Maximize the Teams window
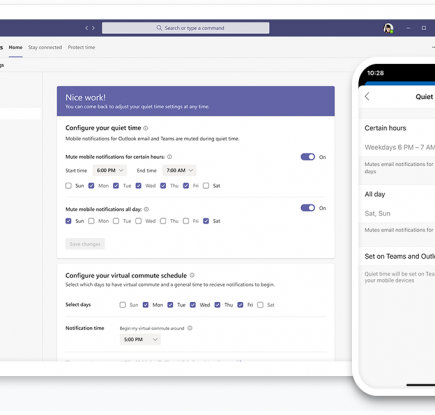This screenshot has height=415, width=435. (x=424, y=28)
